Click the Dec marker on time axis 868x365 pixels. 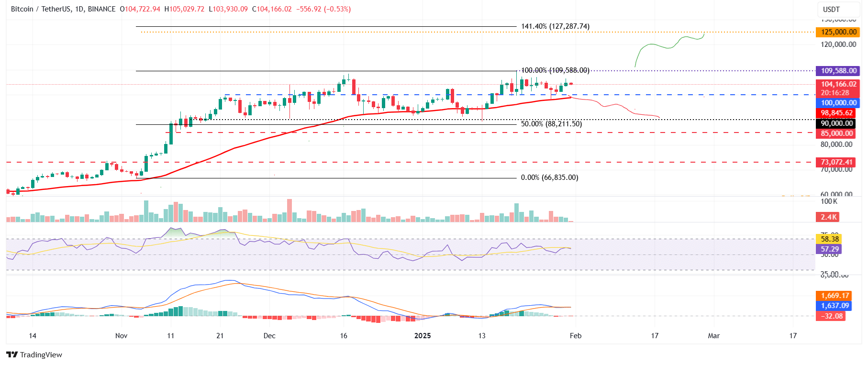tap(269, 336)
